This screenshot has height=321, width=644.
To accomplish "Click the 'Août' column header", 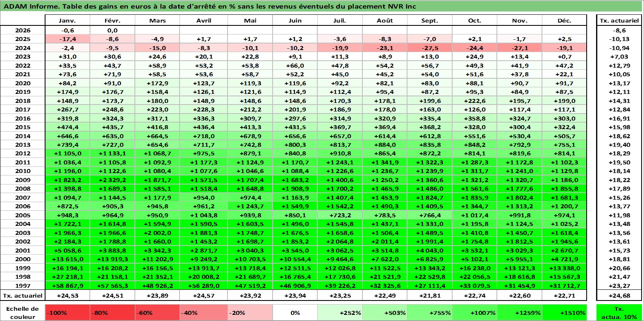I will [385, 20].
